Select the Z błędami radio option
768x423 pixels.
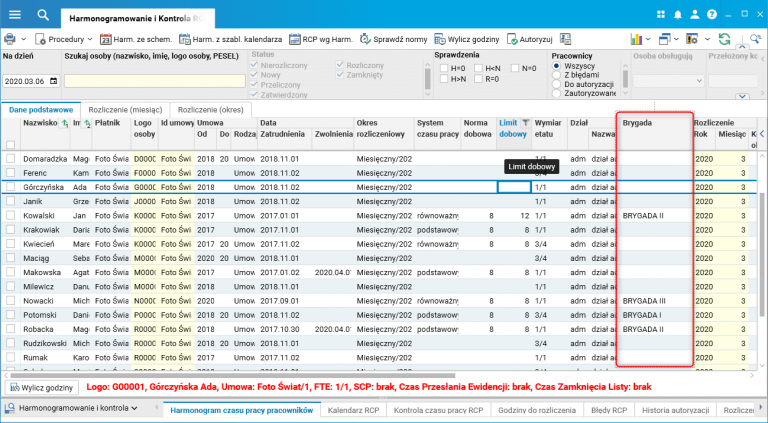point(556,75)
